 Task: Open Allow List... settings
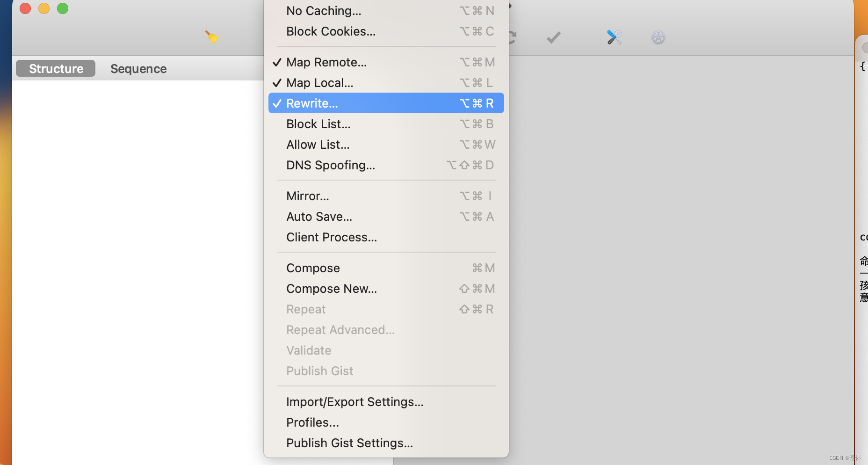pyautogui.click(x=386, y=145)
